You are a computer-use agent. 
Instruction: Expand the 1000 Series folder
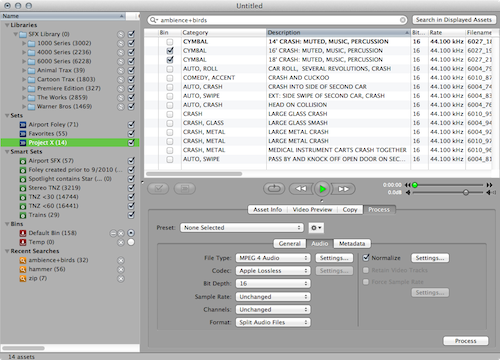24,43
